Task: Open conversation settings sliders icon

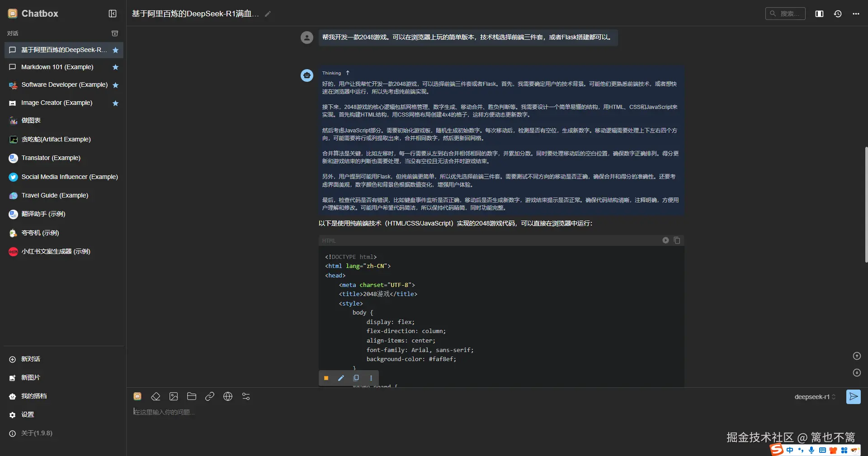Action: click(x=246, y=396)
